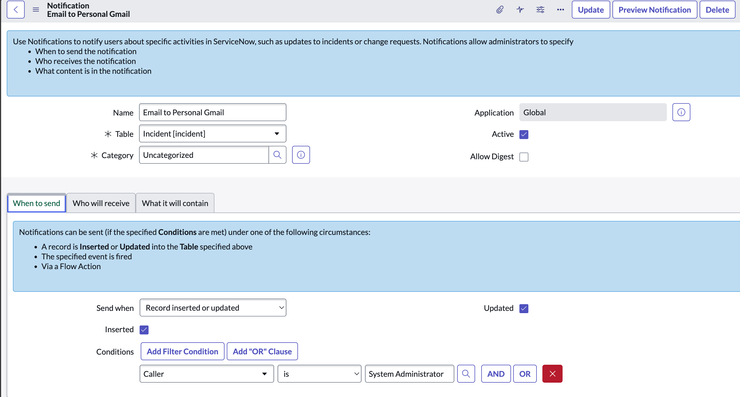Click the Update button
Viewport: 740px width, 397px height.
591,9
